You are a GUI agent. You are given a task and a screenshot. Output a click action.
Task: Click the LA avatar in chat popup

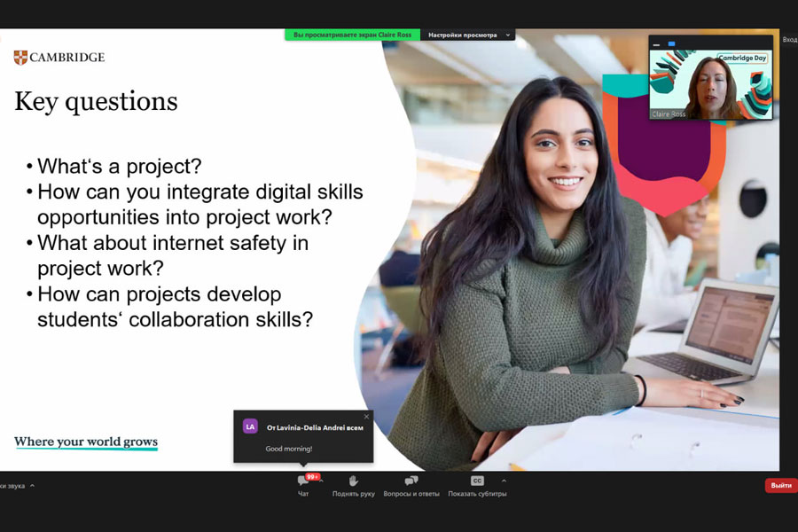250,426
